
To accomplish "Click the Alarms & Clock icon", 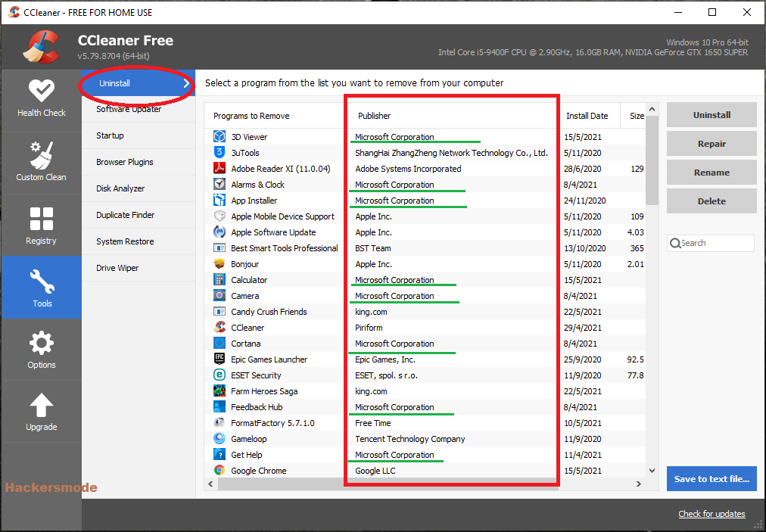I will tap(220, 184).
